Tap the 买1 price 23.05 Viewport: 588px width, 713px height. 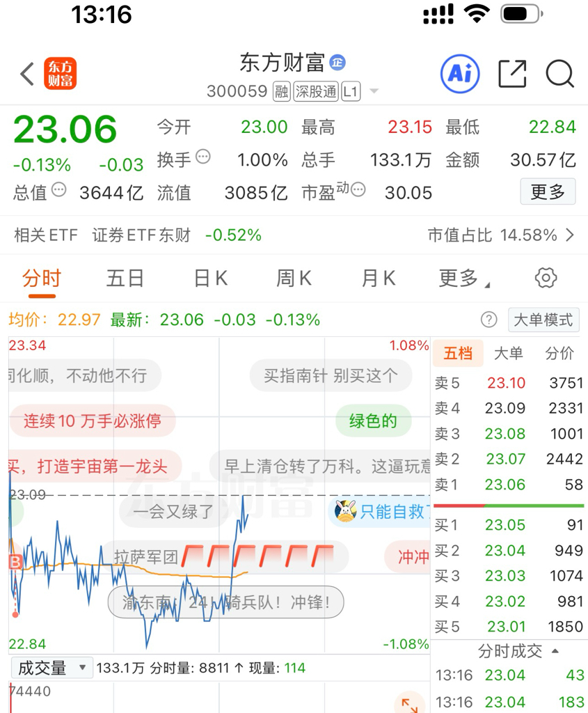504,525
